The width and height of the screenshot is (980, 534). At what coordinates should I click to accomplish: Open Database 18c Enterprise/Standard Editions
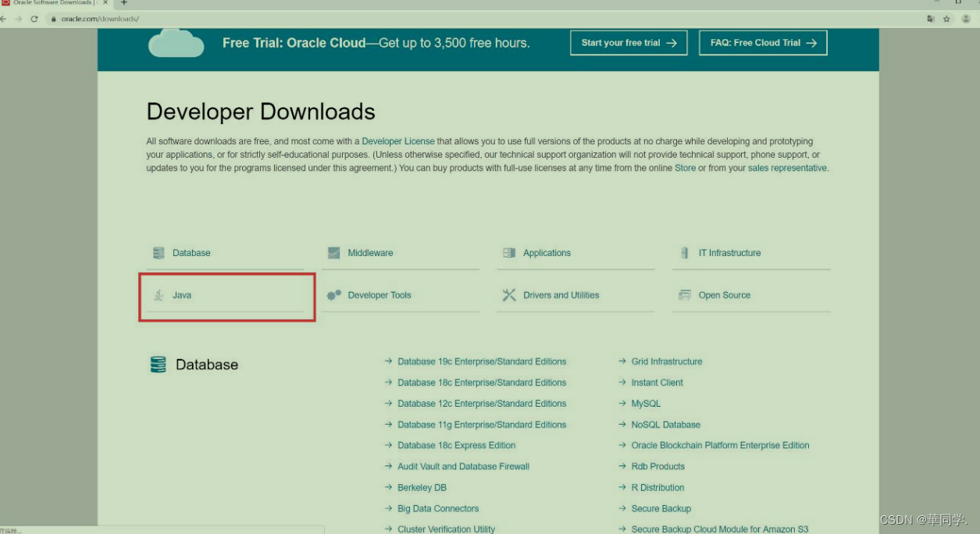(482, 383)
